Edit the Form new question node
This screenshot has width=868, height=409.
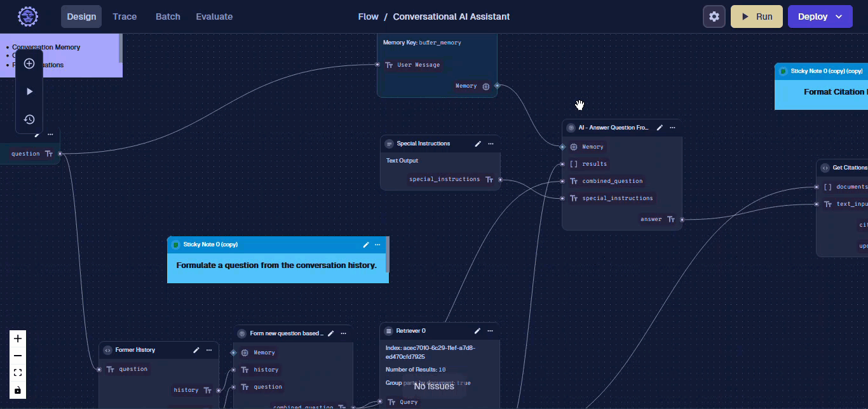click(330, 333)
